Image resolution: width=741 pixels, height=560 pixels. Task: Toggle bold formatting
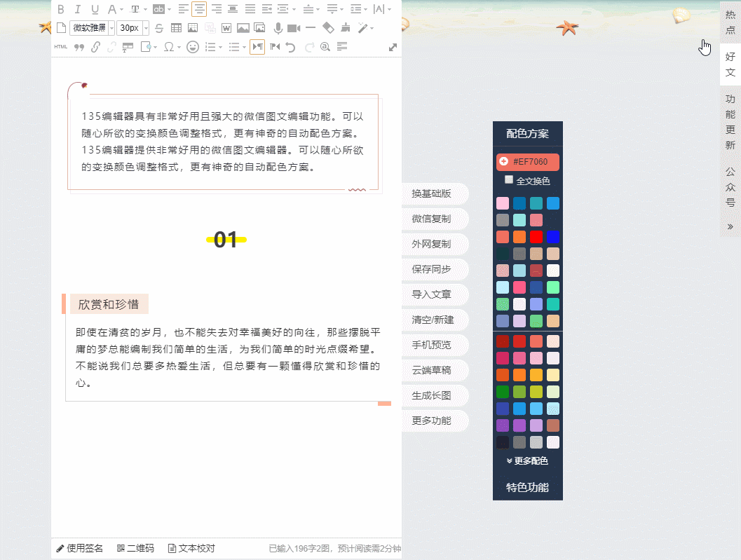click(x=60, y=9)
